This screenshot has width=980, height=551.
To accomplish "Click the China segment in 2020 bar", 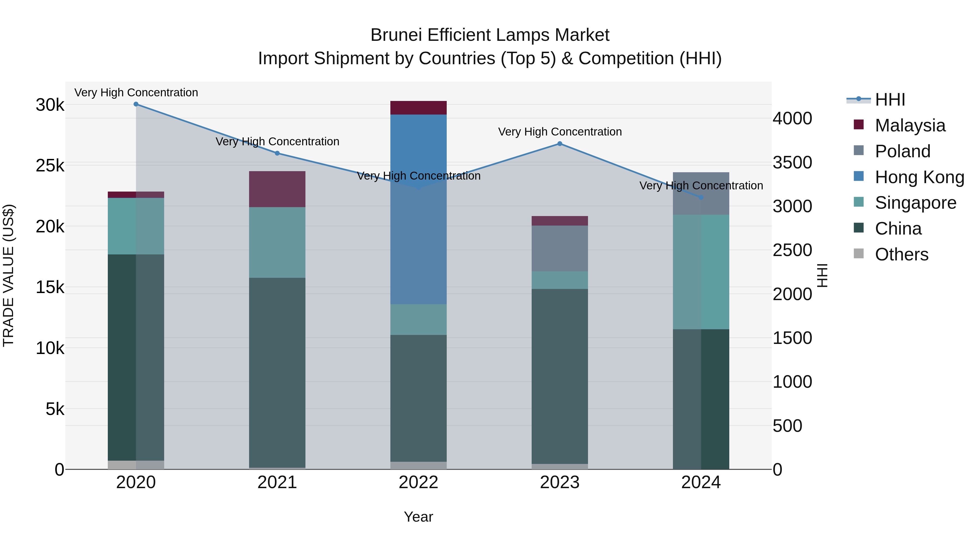I will point(136,358).
